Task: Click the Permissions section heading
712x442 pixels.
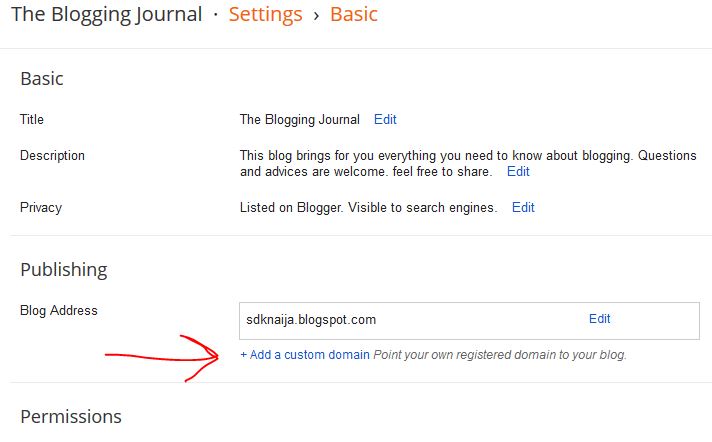Action: 71,416
